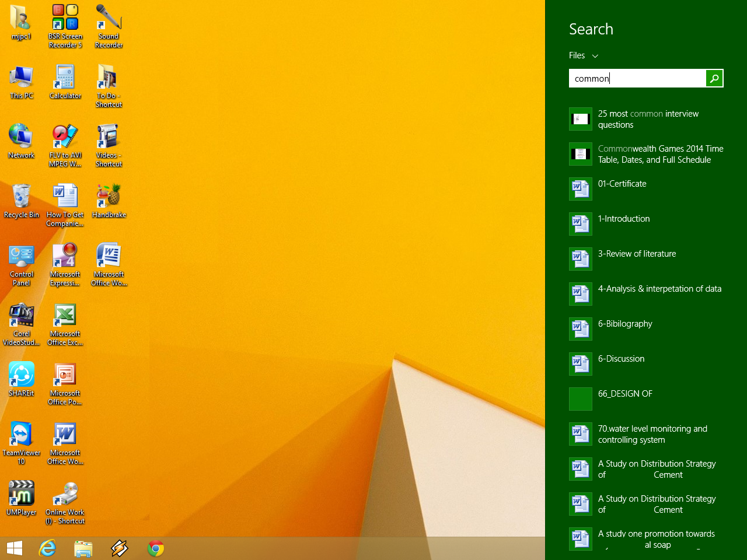Open the mjpc1 user folder icon
Image resolution: width=747 pixels, height=560 pixels.
21,23
